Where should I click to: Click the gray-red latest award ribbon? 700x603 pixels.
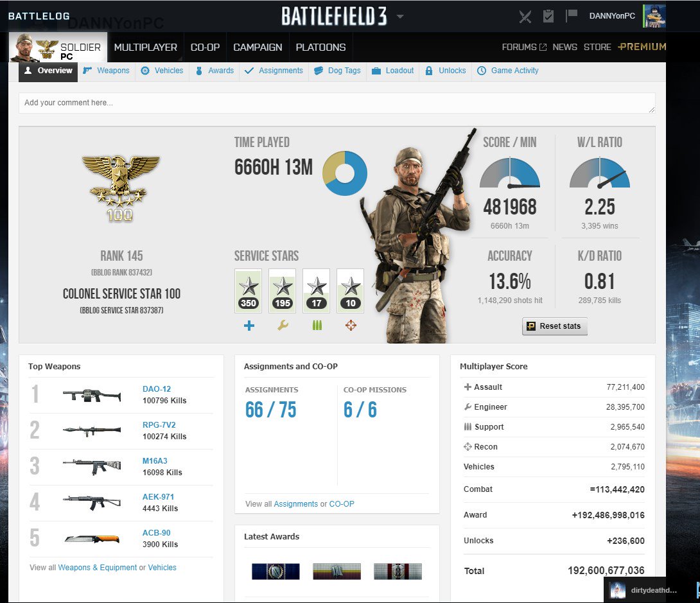(398, 572)
